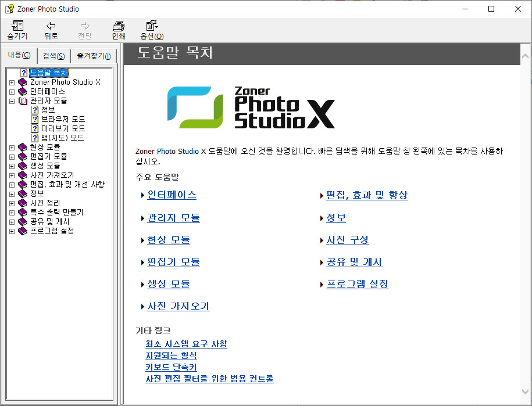Expand the Zoner Photo Studio X tree node

[12, 82]
